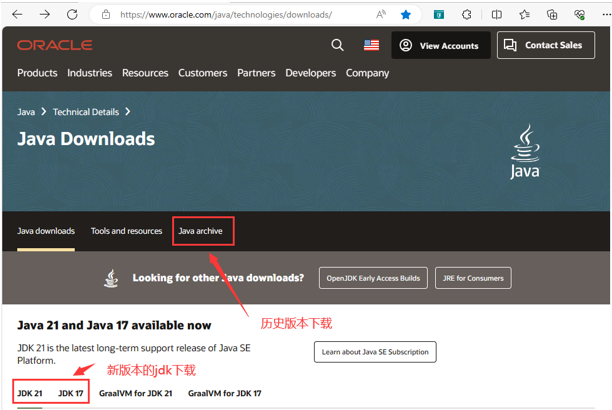Click OpenJDK Early Access Builds button
Screen dimensions: 612x410
tap(373, 278)
